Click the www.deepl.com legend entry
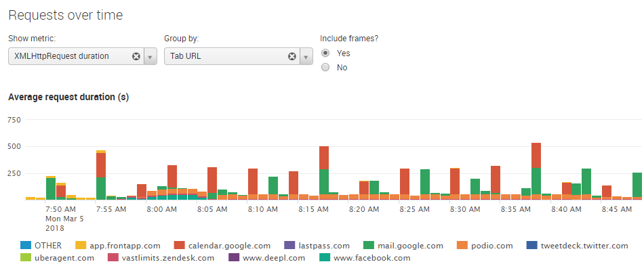 267,259
